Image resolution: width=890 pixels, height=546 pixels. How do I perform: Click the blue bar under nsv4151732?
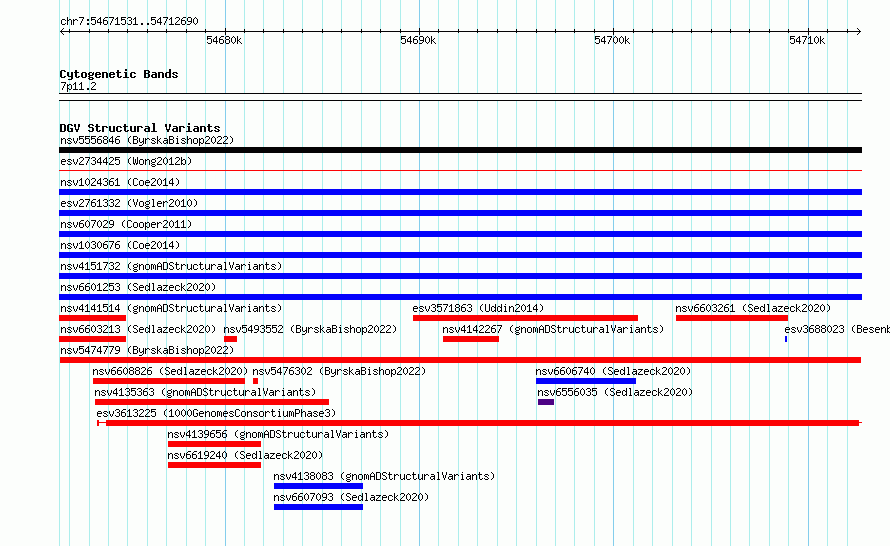[x=460, y=276]
